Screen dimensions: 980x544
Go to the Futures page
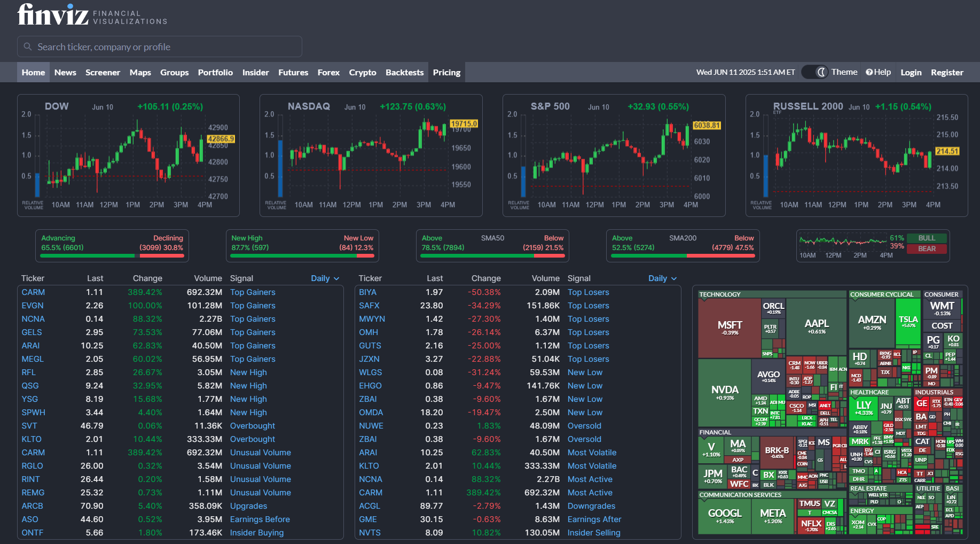[x=293, y=72]
